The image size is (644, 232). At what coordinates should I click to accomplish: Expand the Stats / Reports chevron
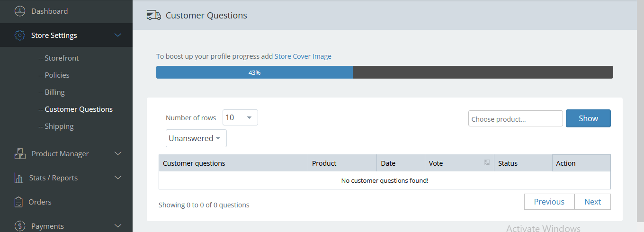pyautogui.click(x=118, y=178)
